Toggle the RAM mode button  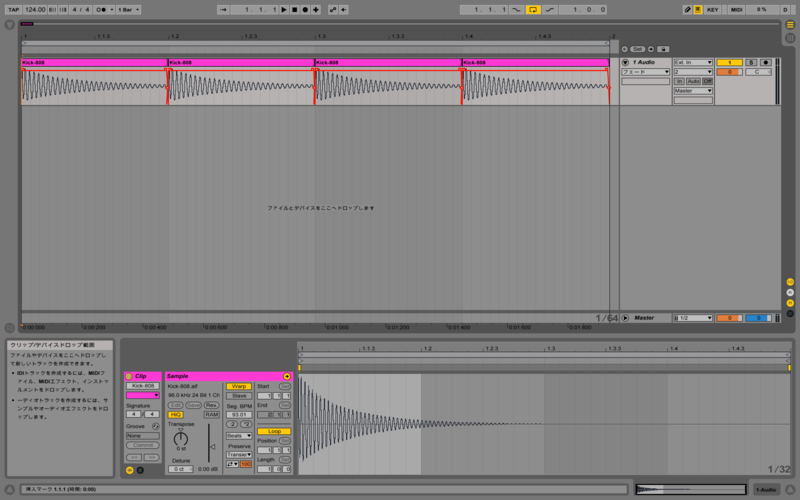[x=211, y=415]
